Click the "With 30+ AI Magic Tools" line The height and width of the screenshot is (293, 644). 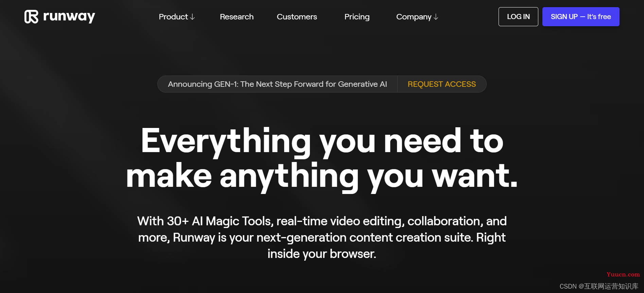(x=322, y=221)
